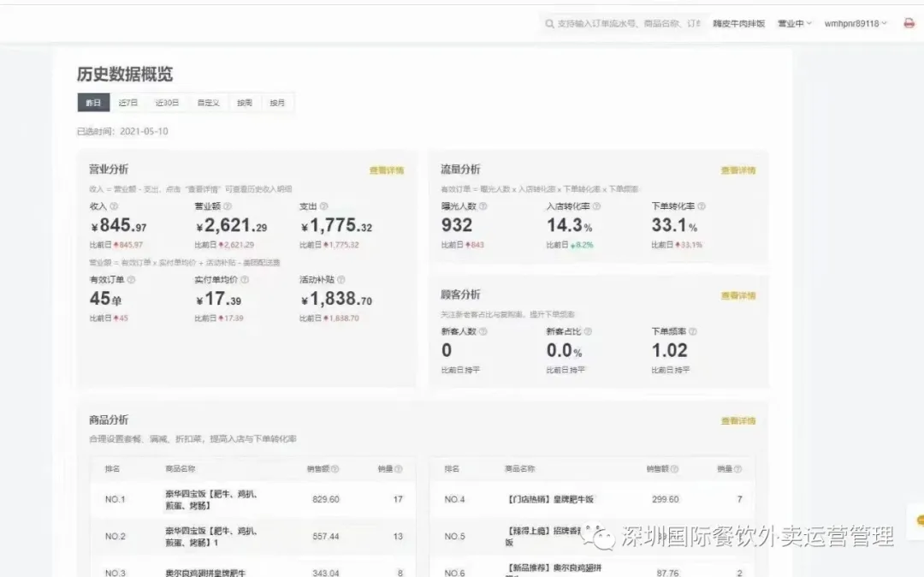This screenshot has width=924, height=577.
Task: Click the 实付单均价 value ¥17.39
Action: point(219,299)
